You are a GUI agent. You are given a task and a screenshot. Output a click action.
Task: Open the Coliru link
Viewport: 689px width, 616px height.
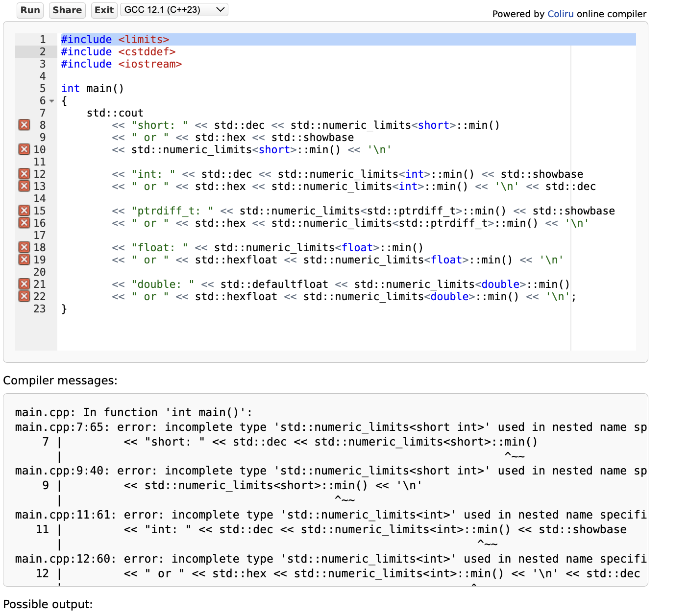point(561,14)
